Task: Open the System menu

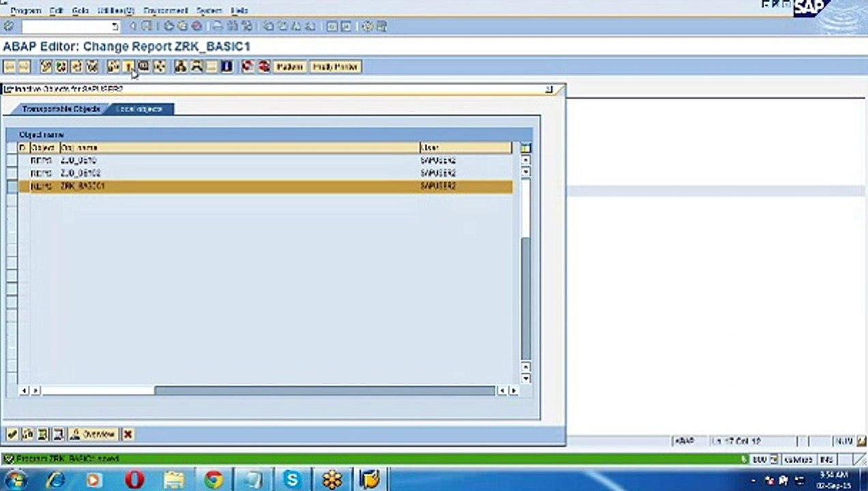Action: pos(209,11)
